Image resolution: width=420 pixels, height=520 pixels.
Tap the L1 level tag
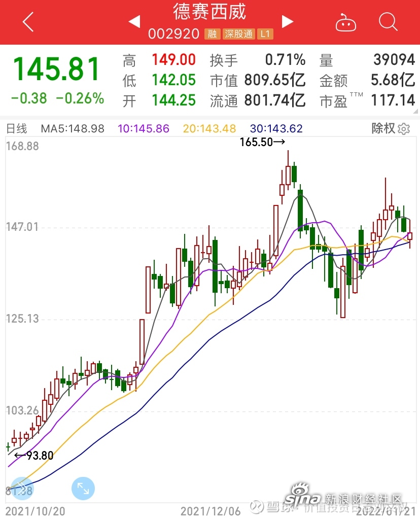coord(265,34)
